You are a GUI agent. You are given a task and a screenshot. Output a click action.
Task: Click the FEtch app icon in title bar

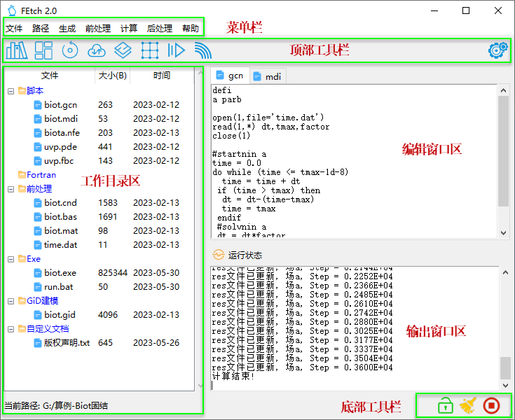pyautogui.click(x=12, y=10)
